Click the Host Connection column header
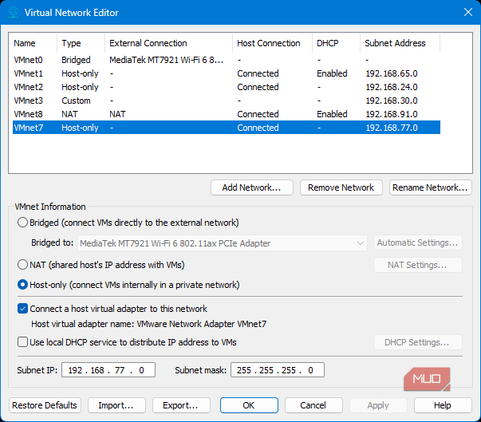481x422 pixels. [x=272, y=43]
